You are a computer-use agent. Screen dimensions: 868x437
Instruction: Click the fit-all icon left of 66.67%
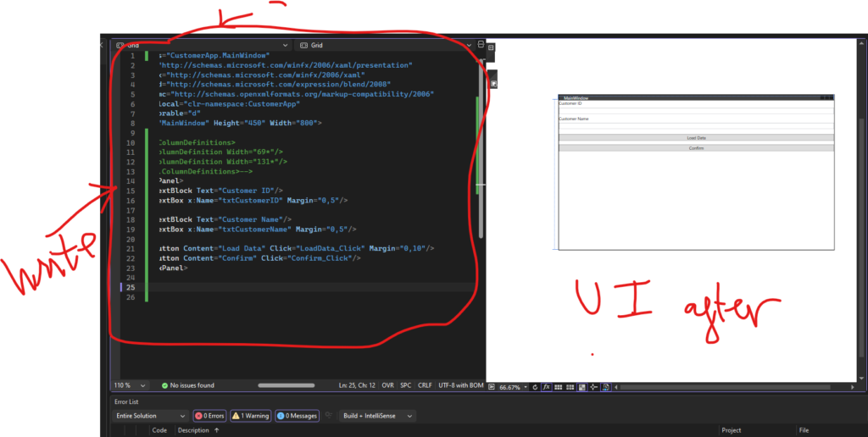click(x=492, y=386)
